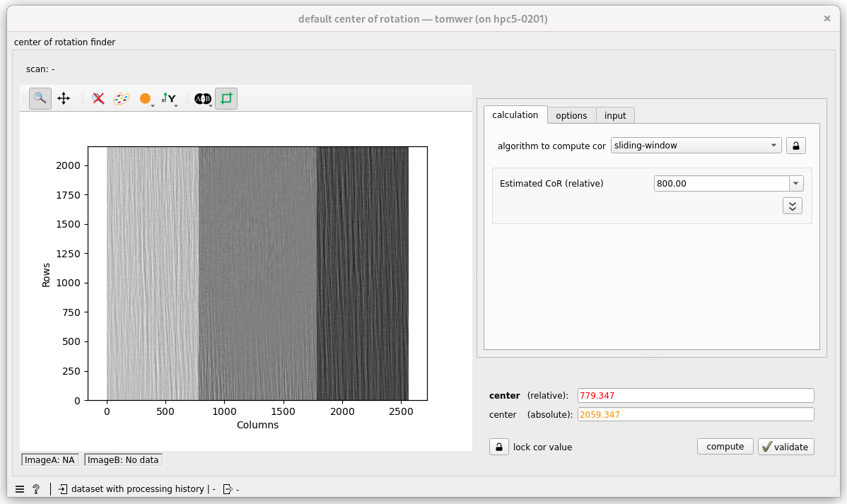Reset zoom with crossed magnifier icon
The height and width of the screenshot is (504, 847).
pos(98,98)
